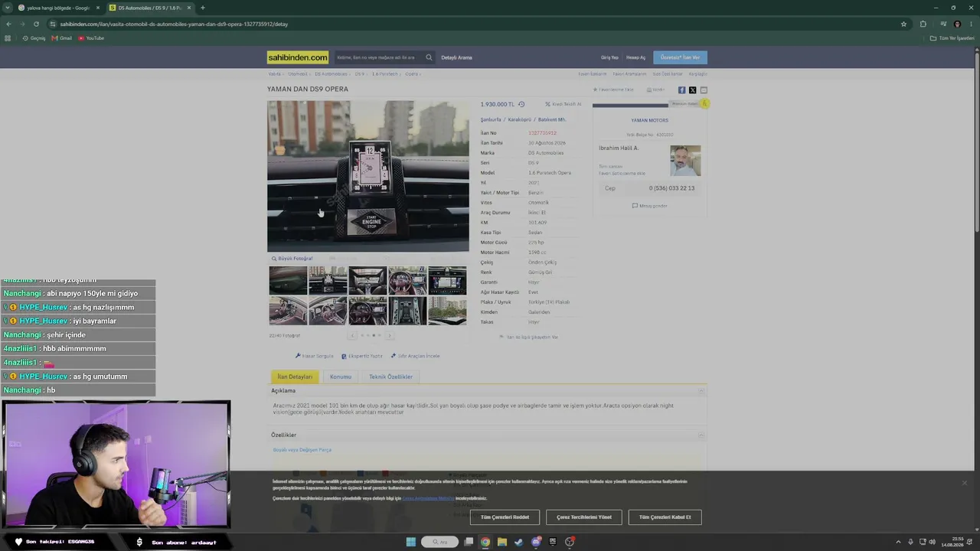Close the cookie consent banner

tap(964, 483)
